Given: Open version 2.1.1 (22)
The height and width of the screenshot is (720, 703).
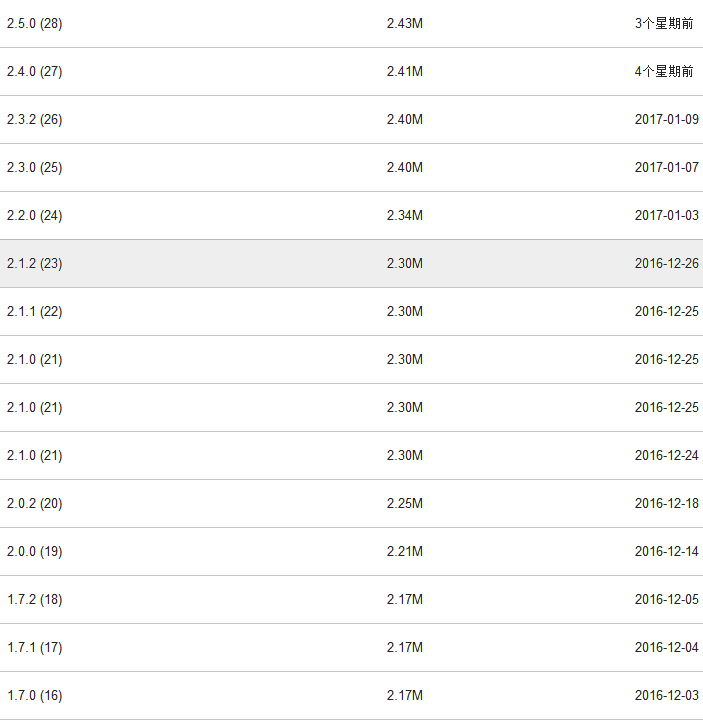Looking at the screenshot, I should 35,311.
